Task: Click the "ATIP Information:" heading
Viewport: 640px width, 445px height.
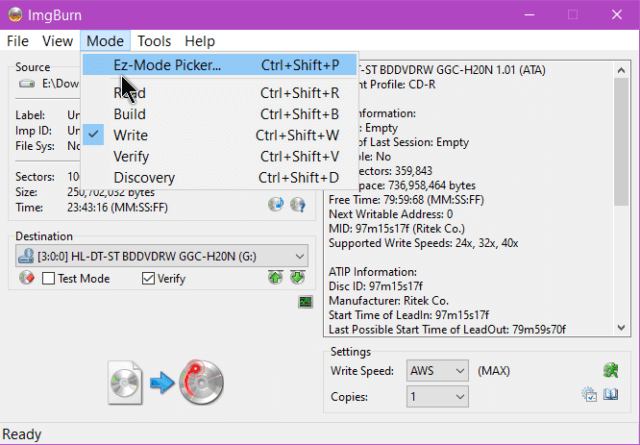Action: pyautogui.click(x=373, y=272)
